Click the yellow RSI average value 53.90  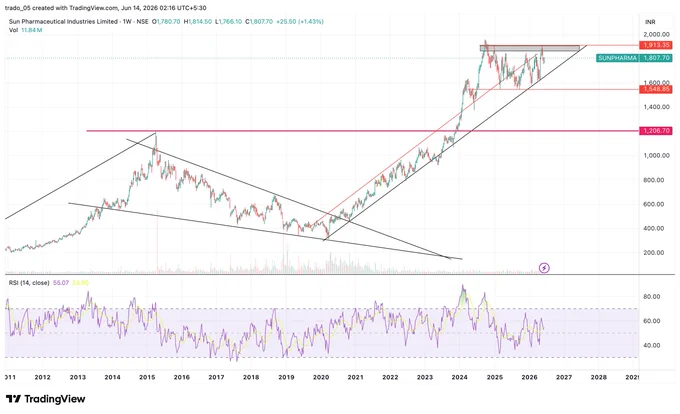pyautogui.click(x=80, y=283)
